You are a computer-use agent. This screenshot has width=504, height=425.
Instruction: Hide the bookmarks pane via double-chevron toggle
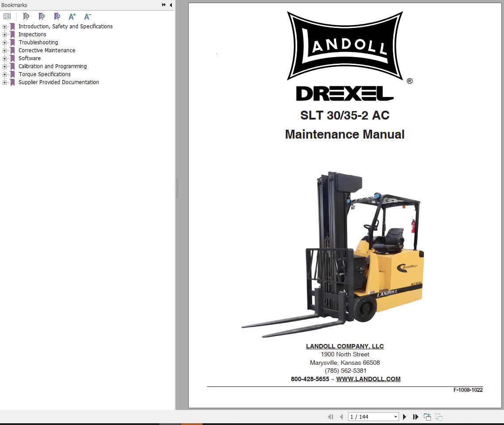[x=163, y=5]
